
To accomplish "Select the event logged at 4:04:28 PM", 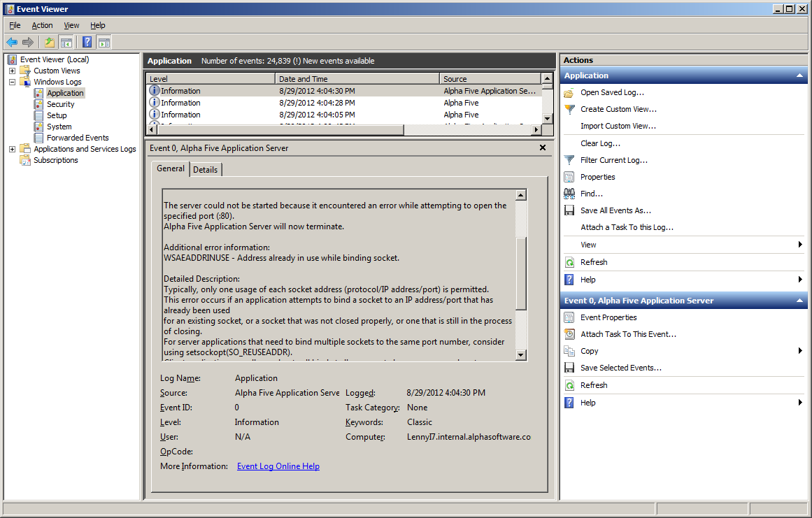I will 344,103.
